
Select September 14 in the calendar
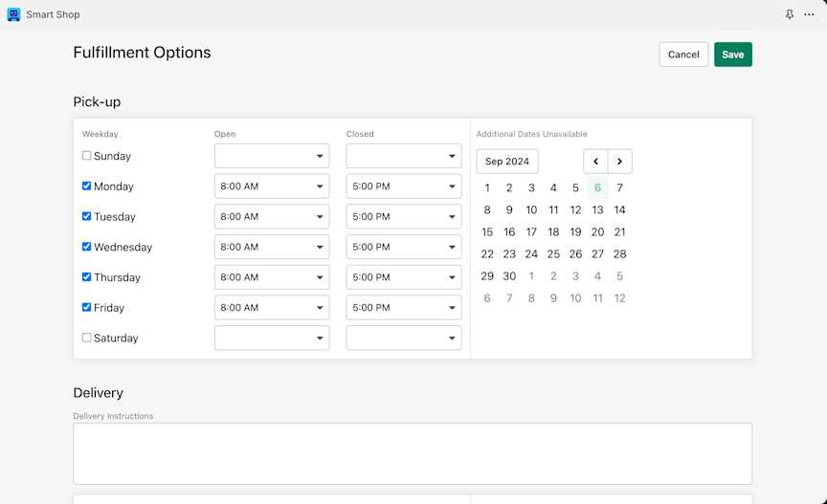tap(619, 209)
